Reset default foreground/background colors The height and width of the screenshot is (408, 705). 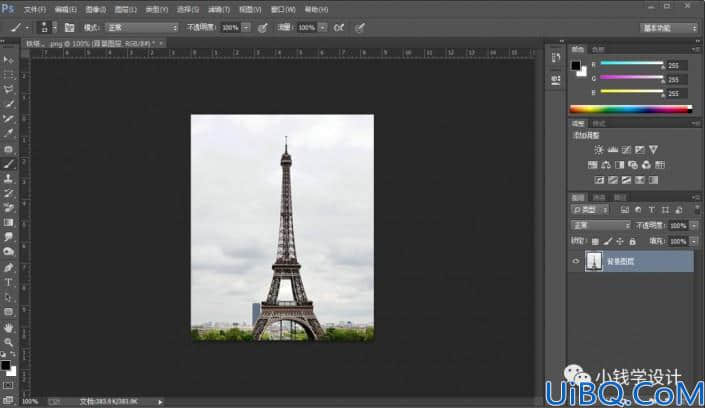[3, 354]
